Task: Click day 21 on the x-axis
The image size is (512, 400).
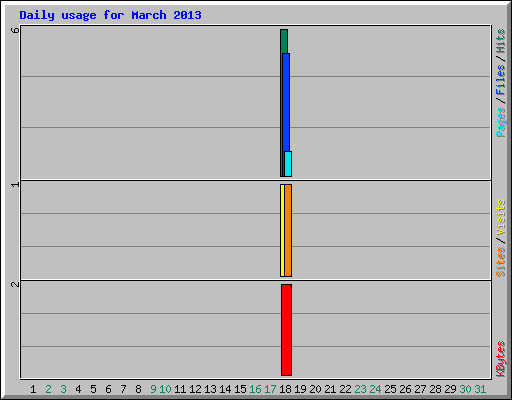Action: (x=330, y=389)
